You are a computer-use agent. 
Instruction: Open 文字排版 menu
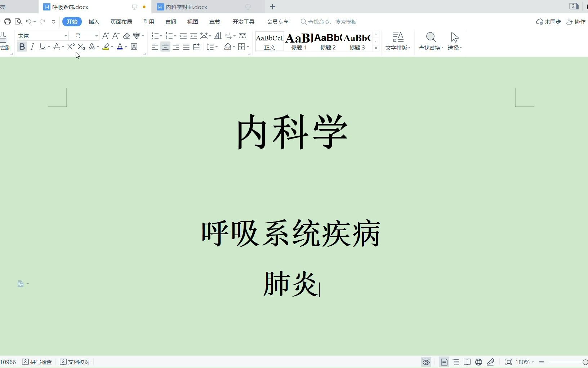point(398,41)
